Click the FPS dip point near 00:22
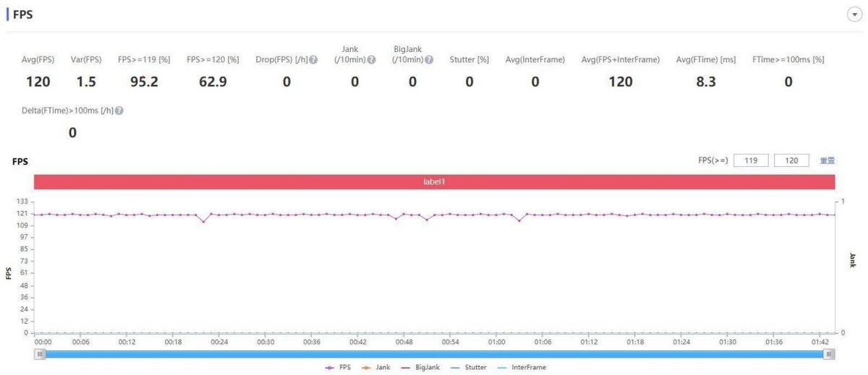 click(203, 221)
